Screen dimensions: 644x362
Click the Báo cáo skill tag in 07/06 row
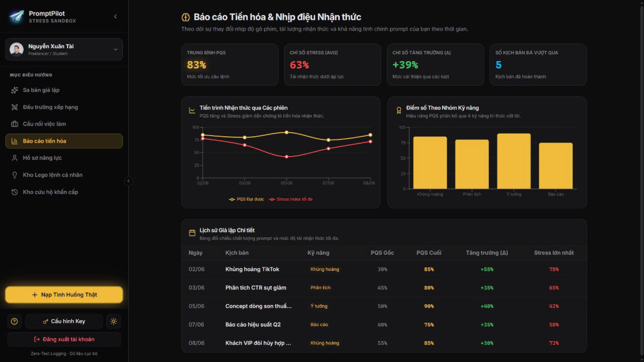pos(319,324)
